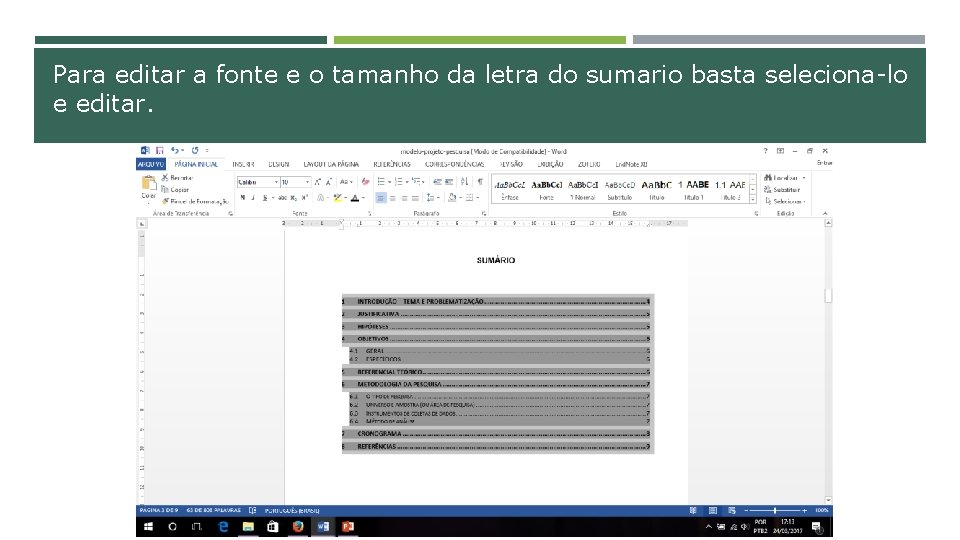Toggle center alignment button
The image size is (960, 540).
[x=392, y=198]
